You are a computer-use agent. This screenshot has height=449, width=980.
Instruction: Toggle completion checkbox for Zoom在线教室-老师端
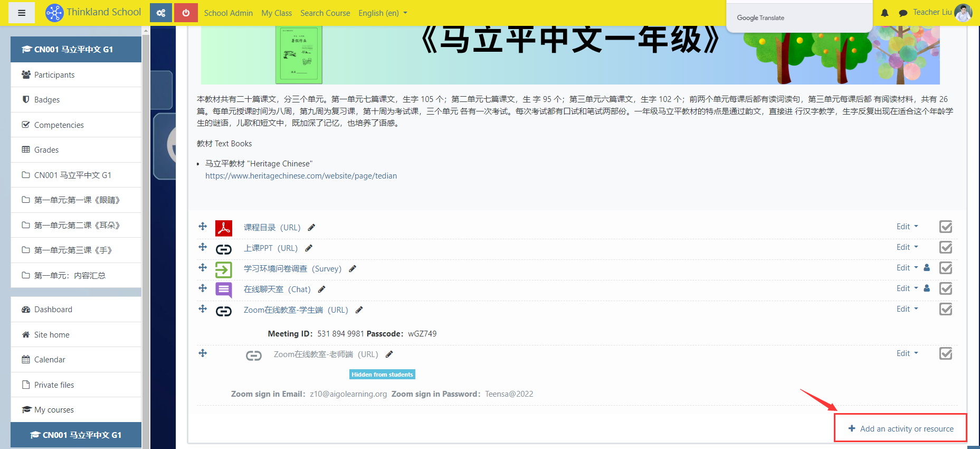946,354
